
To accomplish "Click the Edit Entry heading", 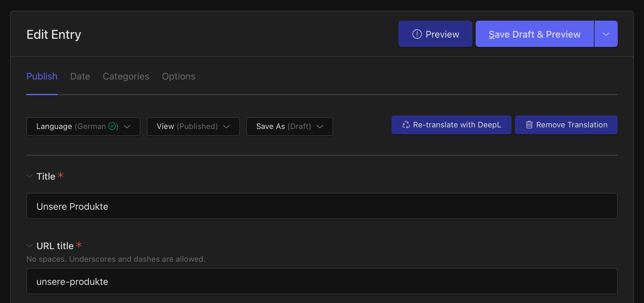I will pyautogui.click(x=54, y=34).
